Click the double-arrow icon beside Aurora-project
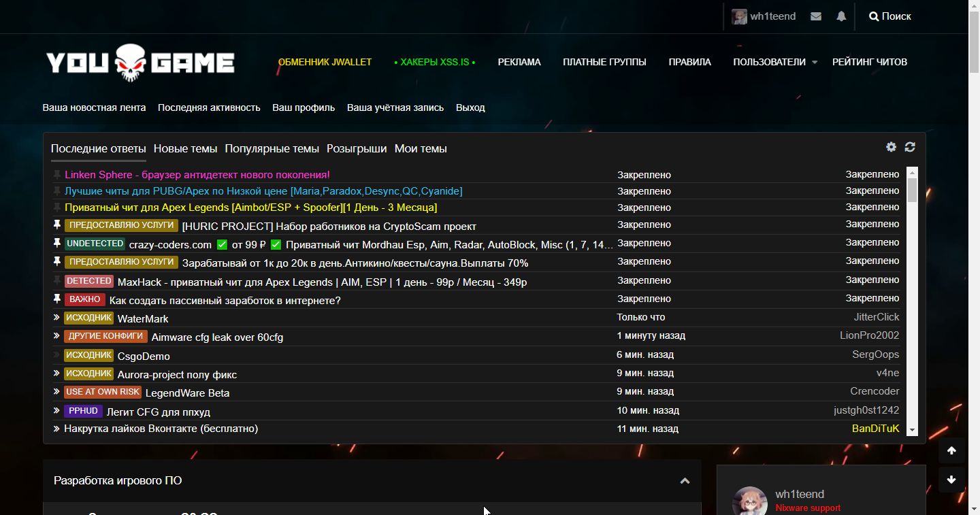The height and width of the screenshot is (515, 980). [x=57, y=373]
